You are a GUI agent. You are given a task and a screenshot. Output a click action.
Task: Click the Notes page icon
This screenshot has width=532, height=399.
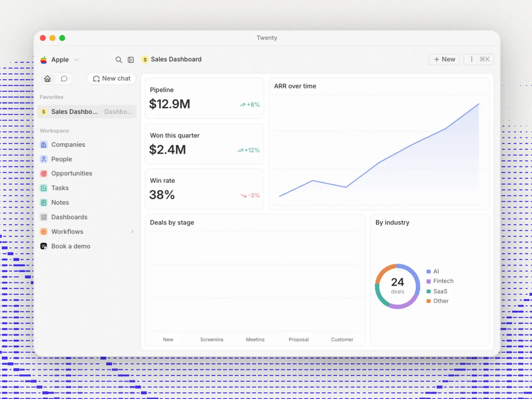[44, 202]
